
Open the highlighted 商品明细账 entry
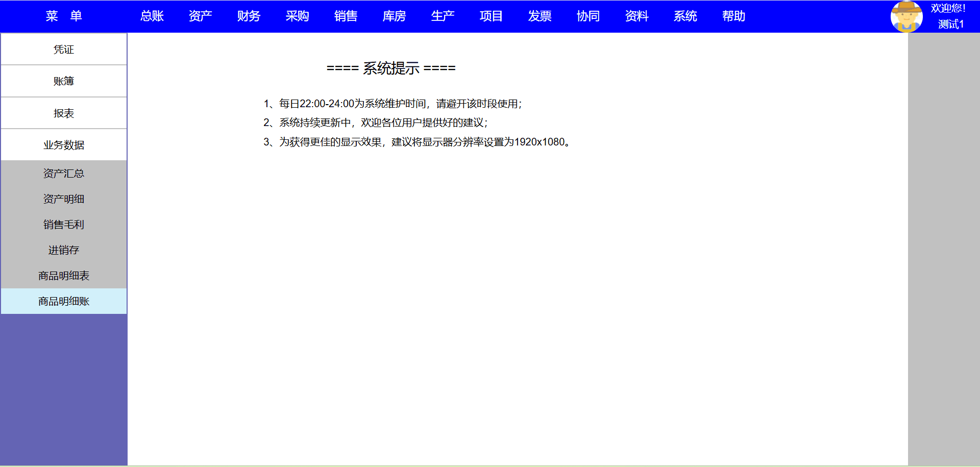point(64,301)
